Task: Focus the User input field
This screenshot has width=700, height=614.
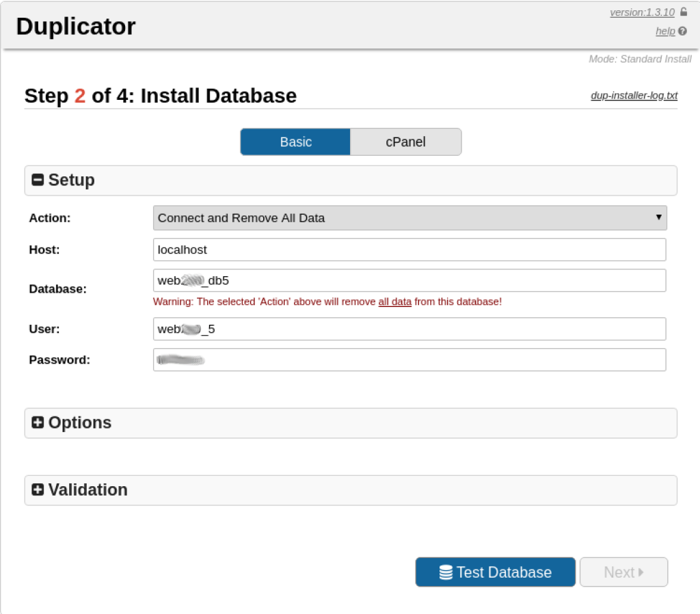Action: click(x=409, y=329)
